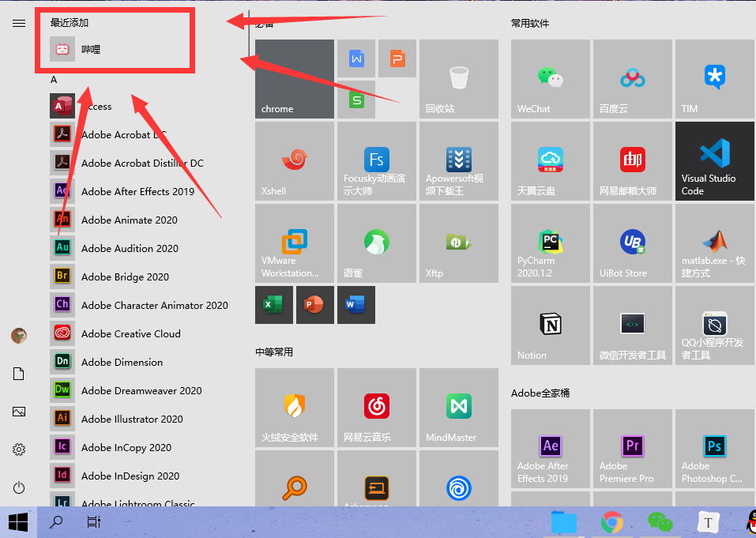
Task: Click the Windows Start button on taskbar
Action: coord(18,522)
